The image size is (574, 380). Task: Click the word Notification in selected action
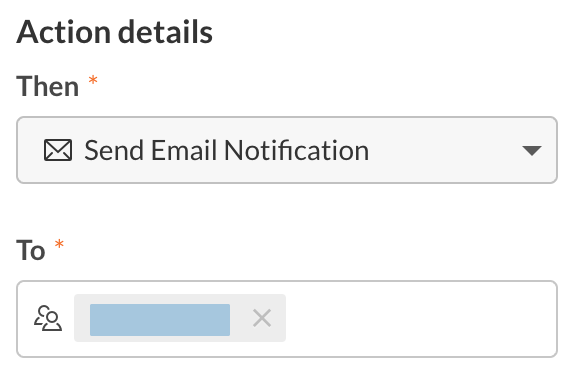(297, 150)
